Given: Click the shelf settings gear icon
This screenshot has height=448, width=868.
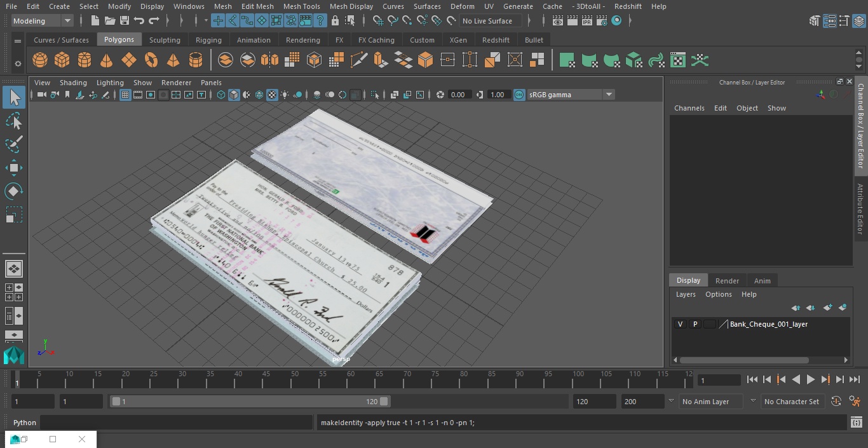Looking at the screenshot, I should tap(18, 64).
